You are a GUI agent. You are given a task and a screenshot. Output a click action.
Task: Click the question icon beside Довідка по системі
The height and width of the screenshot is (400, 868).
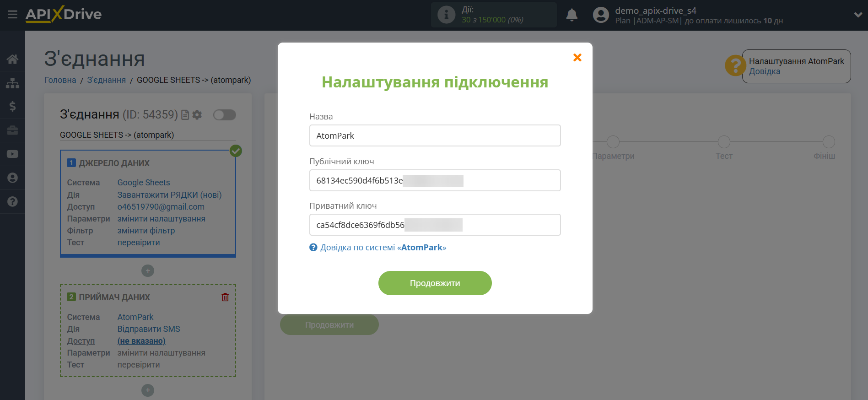[313, 248]
